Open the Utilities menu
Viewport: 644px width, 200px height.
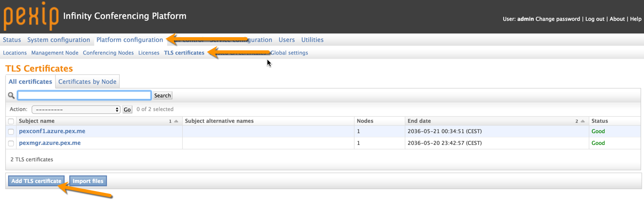pyautogui.click(x=312, y=40)
